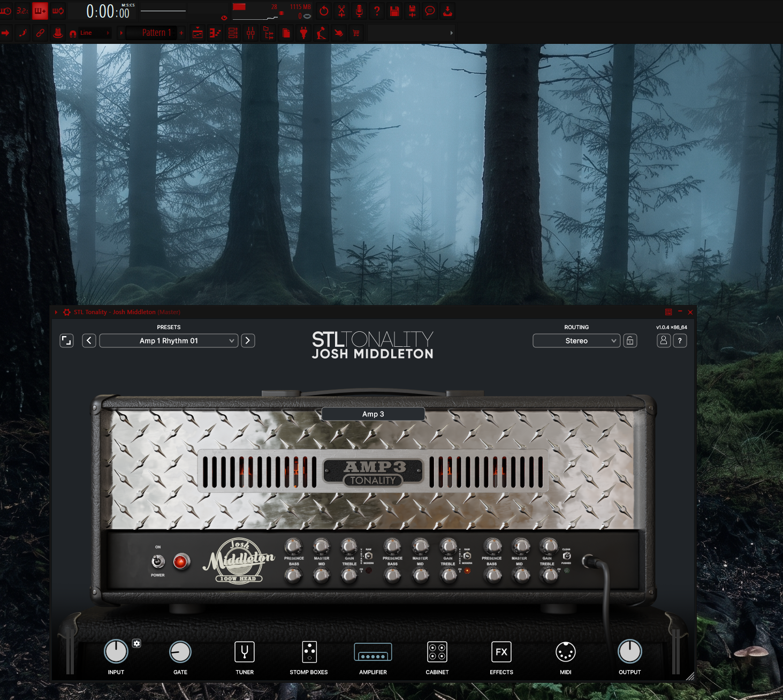This screenshot has height=700, width=783.
Task: Click the download tray icon
Action: 447,11
